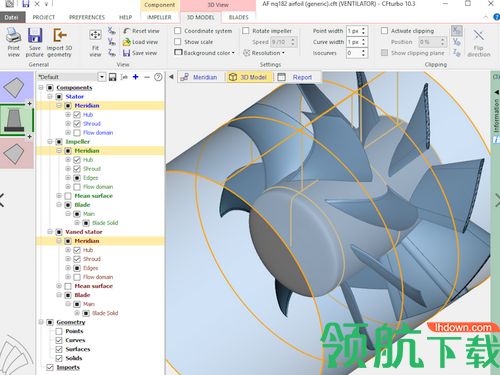Click the quick-access save icon in title bar
The height and width of the screenshot is (375, 500).
click(25, 4)
